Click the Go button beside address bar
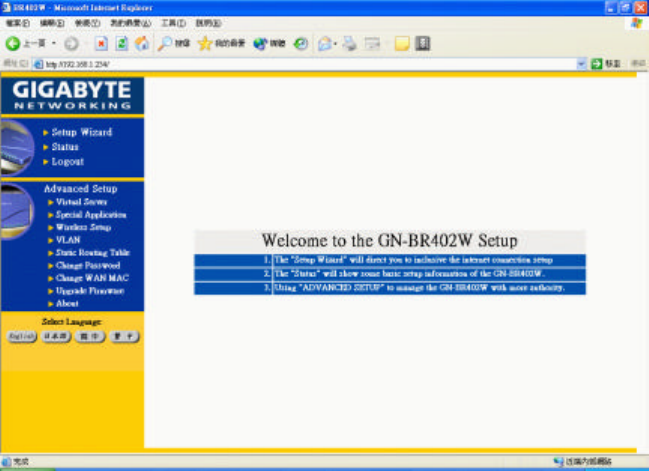The image size is (649, 471). [606, 64]
